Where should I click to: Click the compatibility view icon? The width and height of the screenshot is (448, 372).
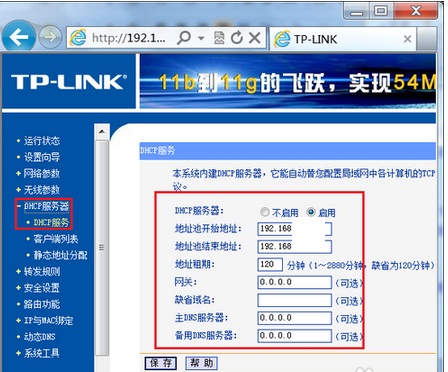pyautogui.click(x=219, y=38)
